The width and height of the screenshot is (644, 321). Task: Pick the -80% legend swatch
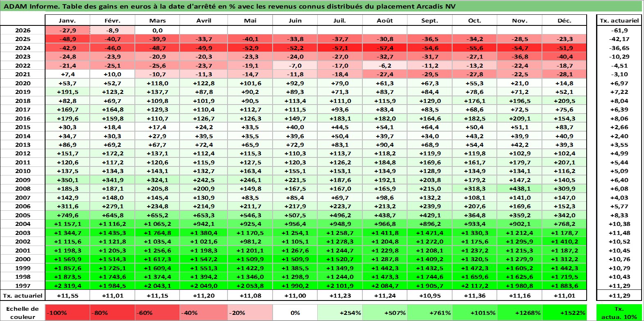[112, 312]
